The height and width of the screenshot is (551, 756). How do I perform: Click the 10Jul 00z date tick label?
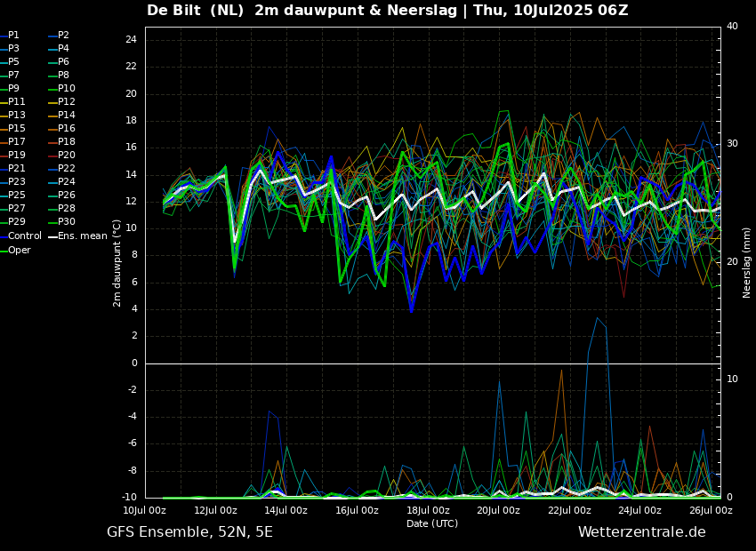coord(144,511)
